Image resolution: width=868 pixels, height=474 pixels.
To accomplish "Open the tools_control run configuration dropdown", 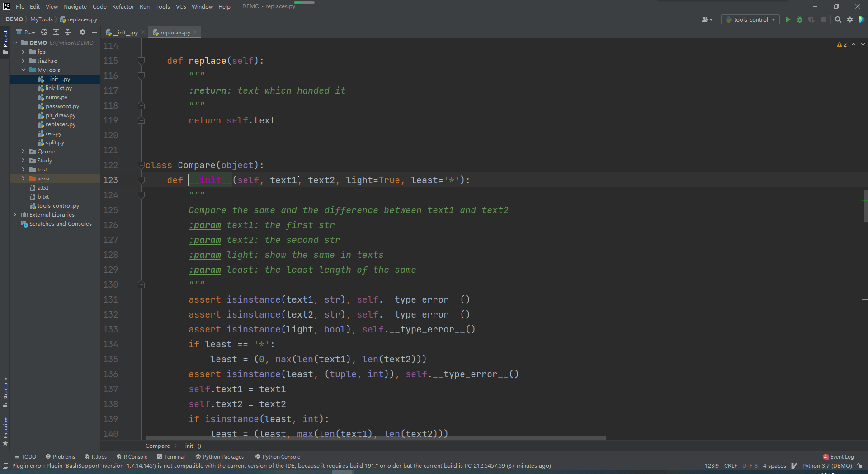I will tap(750, 19).
